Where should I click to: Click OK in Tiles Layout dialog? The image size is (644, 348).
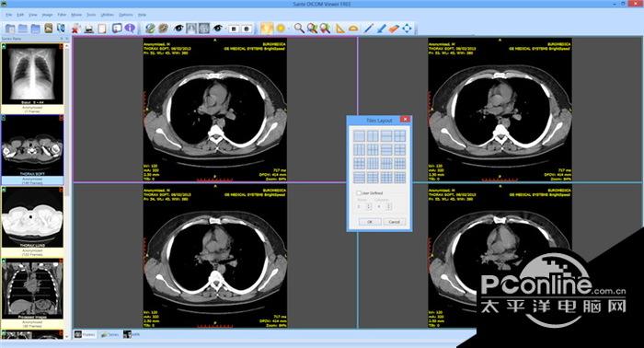(370, 222)
